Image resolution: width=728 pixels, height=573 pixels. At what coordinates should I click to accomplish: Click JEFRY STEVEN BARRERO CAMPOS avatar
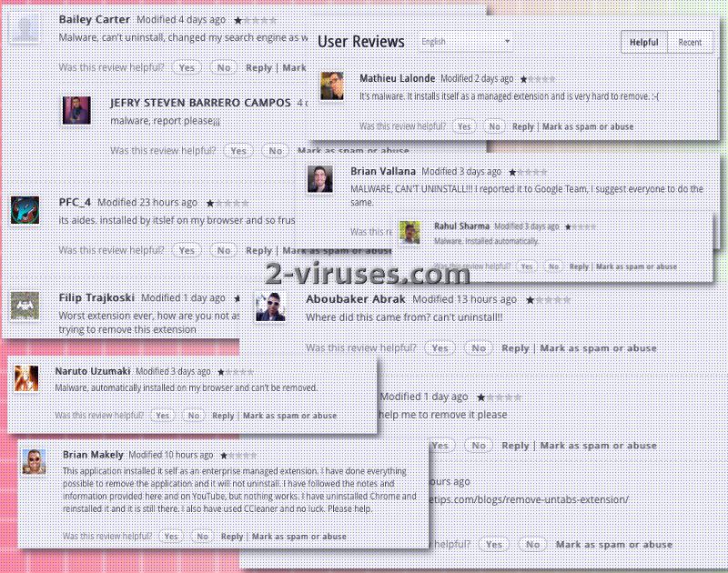pyautogui.click(x=76, y=110)
